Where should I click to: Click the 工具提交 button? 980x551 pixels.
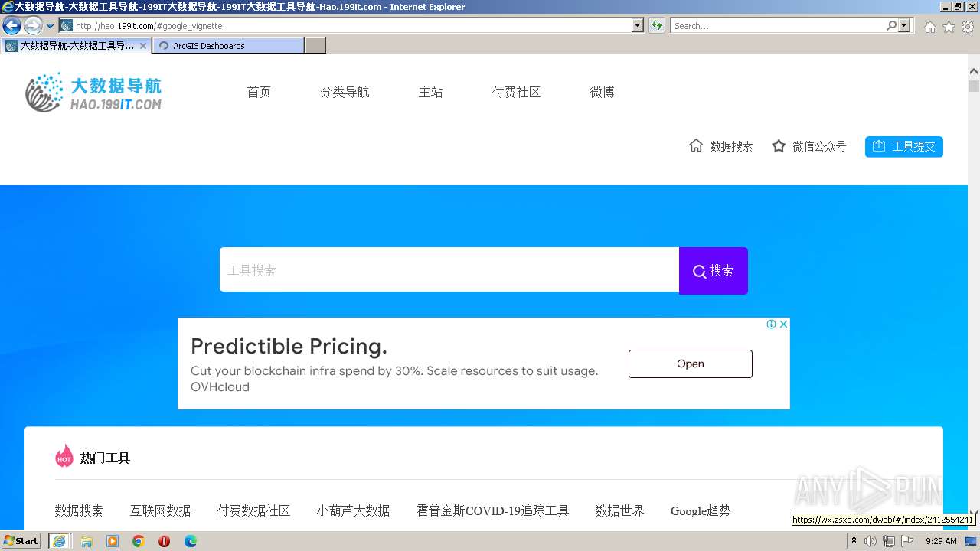tap(904, 146)
